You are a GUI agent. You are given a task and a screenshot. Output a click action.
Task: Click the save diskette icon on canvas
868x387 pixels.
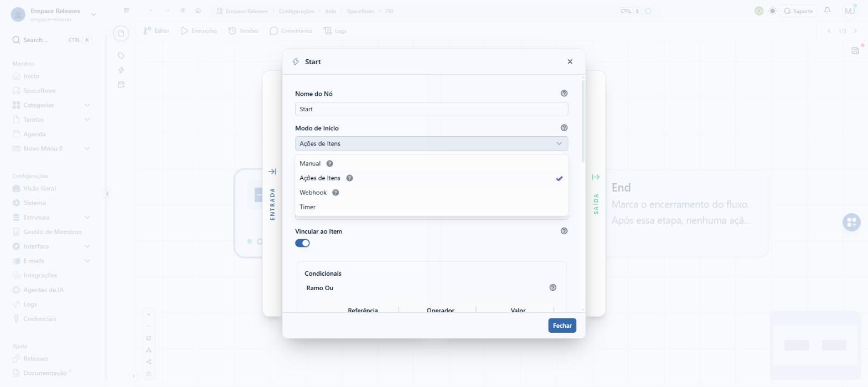pos(855,51)
